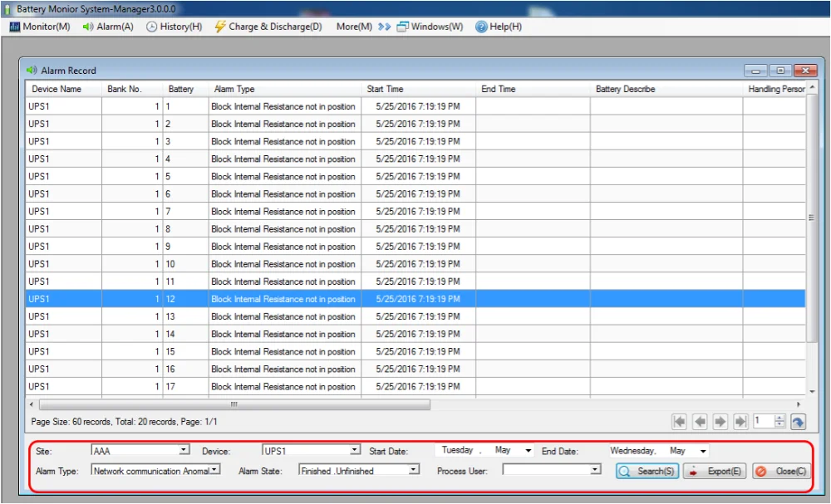The height and width of the screenshot is (504, 831).
Task: Click UPS1 device cell in battery 14 row
Action: click(64, 334)
